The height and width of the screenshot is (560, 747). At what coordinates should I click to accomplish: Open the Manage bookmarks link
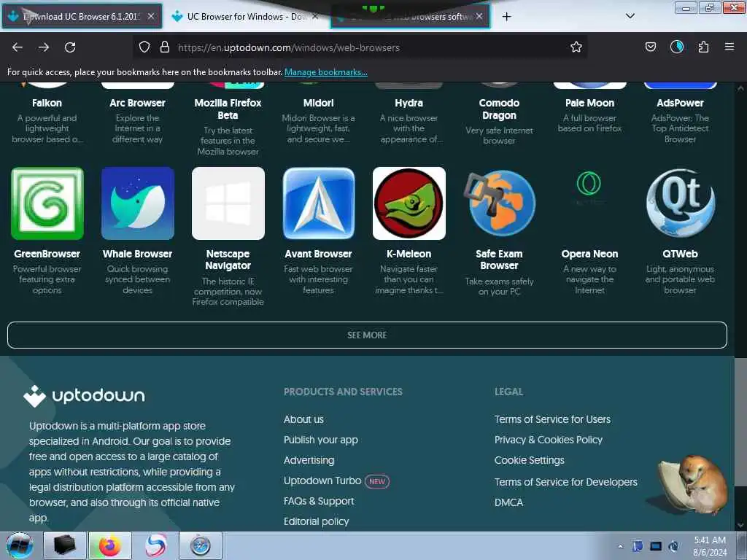[326, 72]
